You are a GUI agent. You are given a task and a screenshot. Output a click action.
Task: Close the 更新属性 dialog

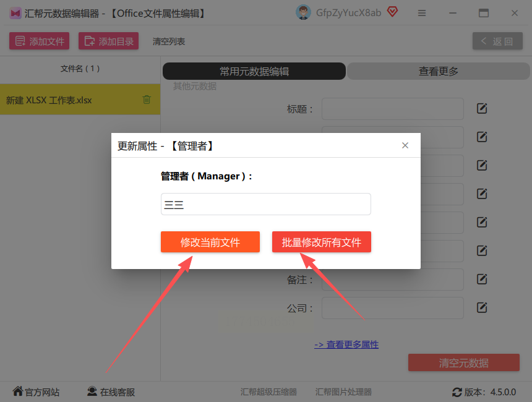coord(405,145)
